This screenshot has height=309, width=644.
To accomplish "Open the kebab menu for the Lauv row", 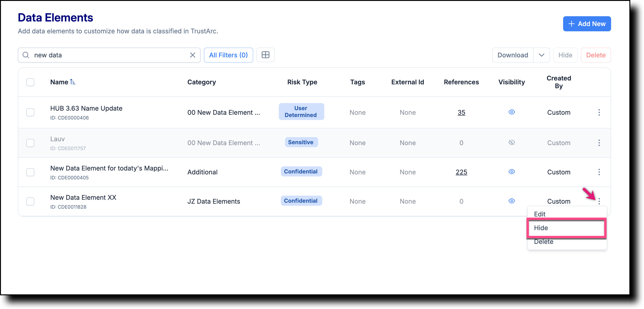I will pyautogui.click(x=599, y=143).
